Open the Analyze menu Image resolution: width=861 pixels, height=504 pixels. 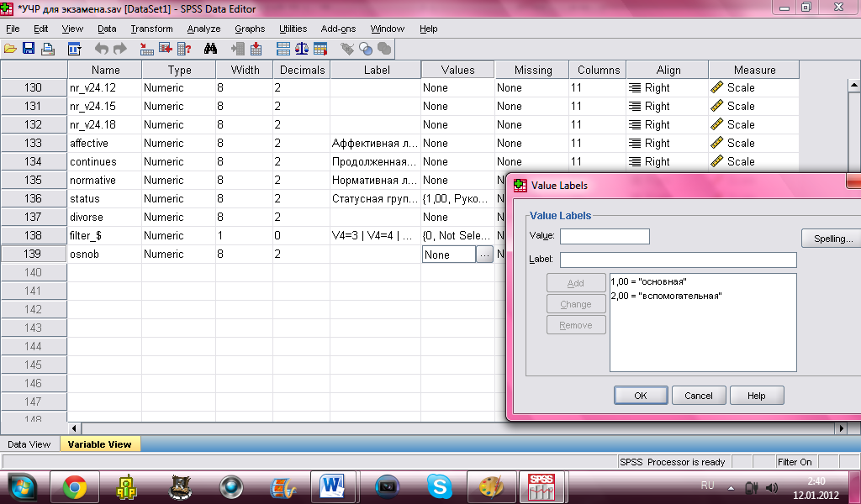[203, 29]
